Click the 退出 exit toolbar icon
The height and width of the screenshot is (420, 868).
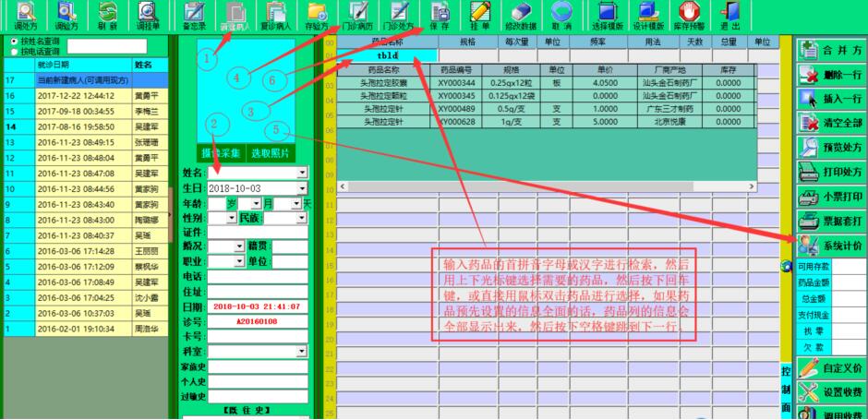point(729,16)
